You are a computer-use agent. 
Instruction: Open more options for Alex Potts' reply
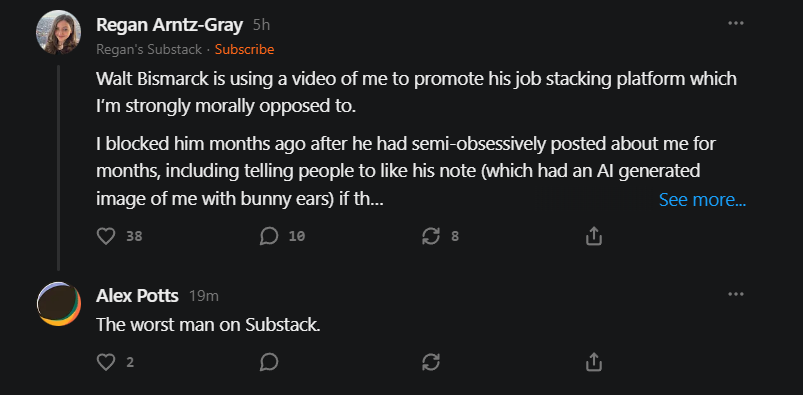[736, 294]
